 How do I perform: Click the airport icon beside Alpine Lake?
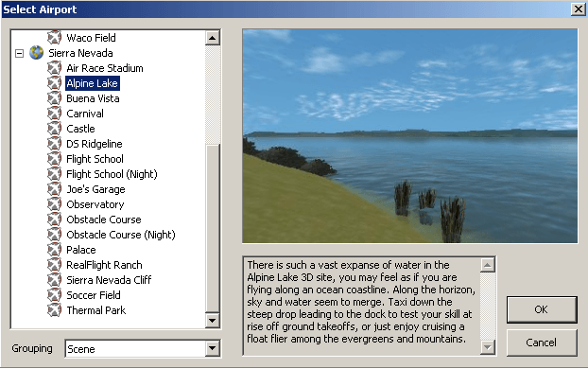(55, 83)
